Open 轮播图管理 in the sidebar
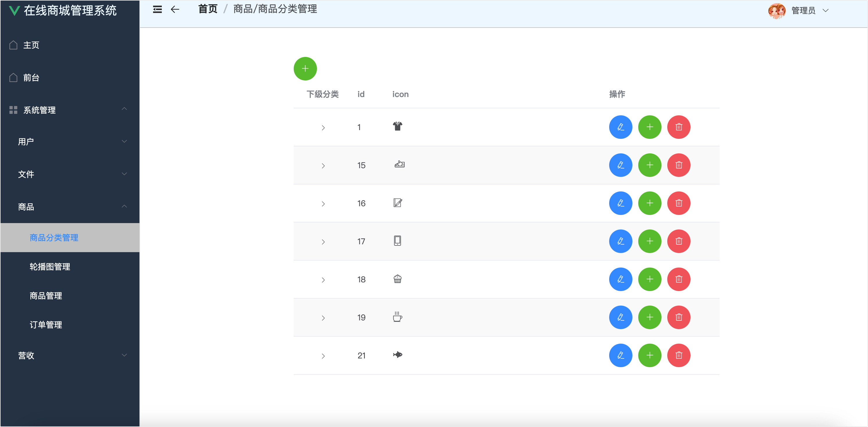This screenshot has width=868, height=427. [x=50, y=267]
